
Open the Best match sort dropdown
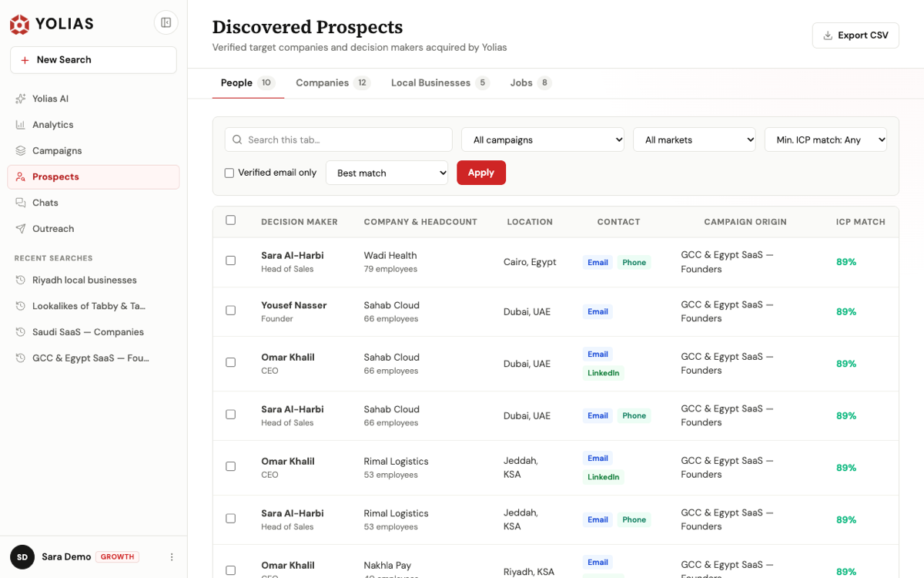pos(387,173)
